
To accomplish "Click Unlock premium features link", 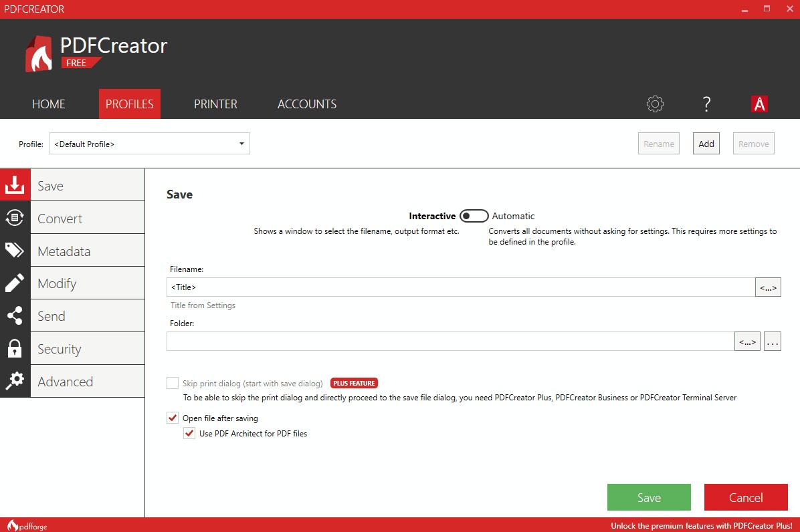I will [700, 526].
